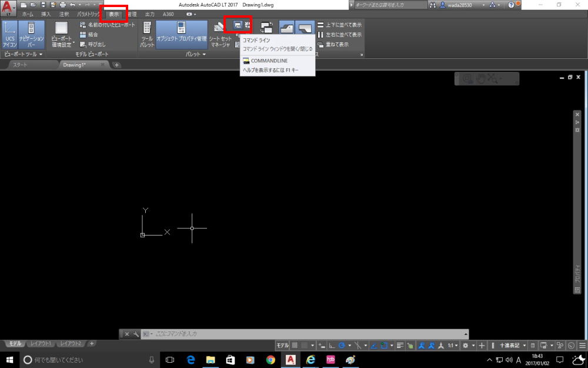The height and width of the screenshot is (368, 588).
Task: Open the ビューポート環境設定 dropdown
Action: point(62,35)
